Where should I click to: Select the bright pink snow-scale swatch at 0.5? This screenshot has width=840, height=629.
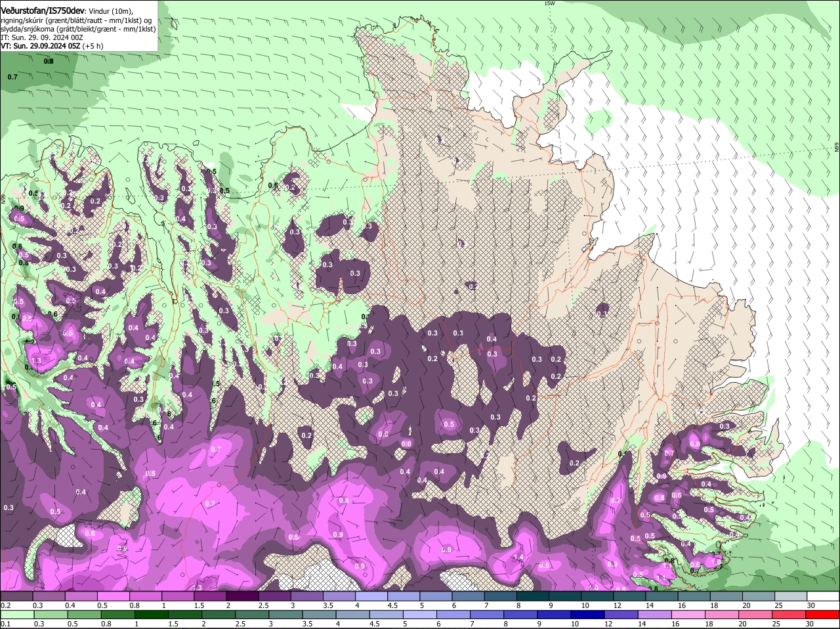click(113, 596)
